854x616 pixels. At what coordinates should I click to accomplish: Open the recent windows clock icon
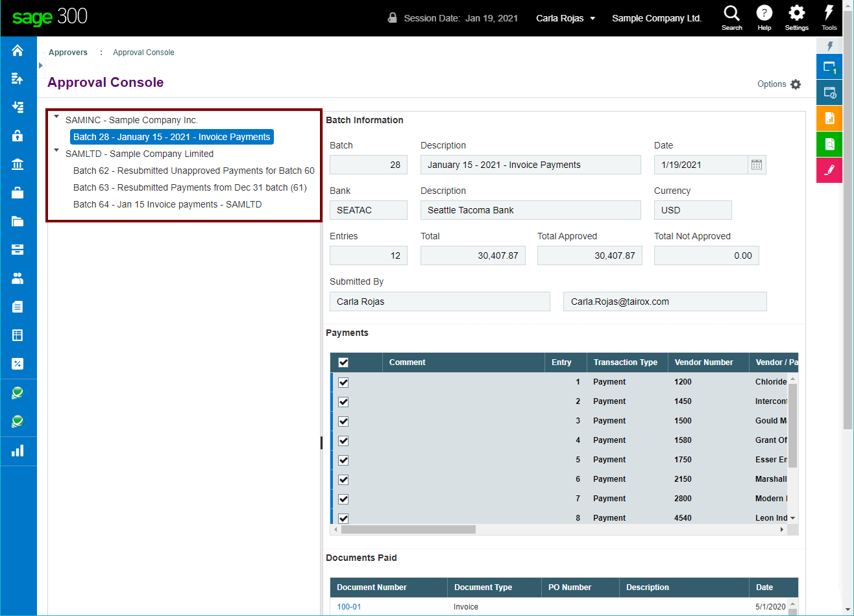point(829,92)
